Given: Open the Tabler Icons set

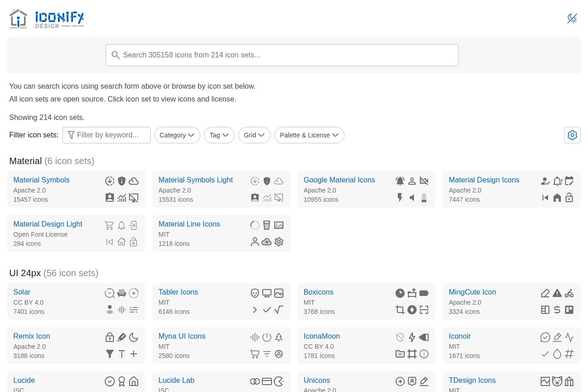Looking at the screenshot, I should 178,292.
